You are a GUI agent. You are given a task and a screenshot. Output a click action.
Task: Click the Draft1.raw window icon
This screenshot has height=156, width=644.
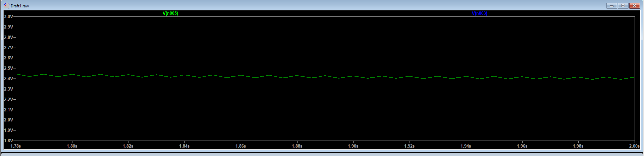pos(6,6)
